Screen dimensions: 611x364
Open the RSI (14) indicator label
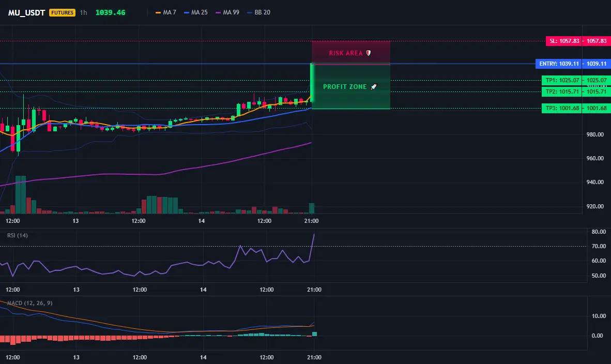click(x=17, y=235)
